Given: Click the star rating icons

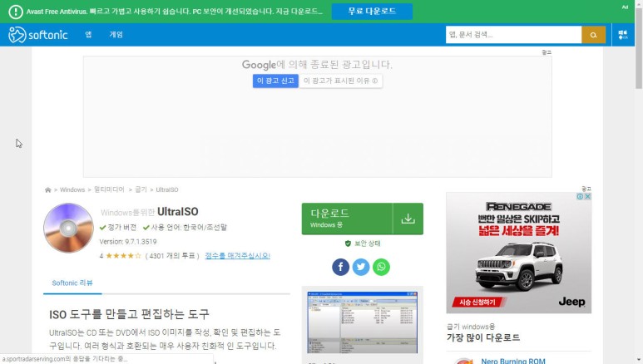Looking at the screenshot, I should pyautogui.click(x=123, y=256).
